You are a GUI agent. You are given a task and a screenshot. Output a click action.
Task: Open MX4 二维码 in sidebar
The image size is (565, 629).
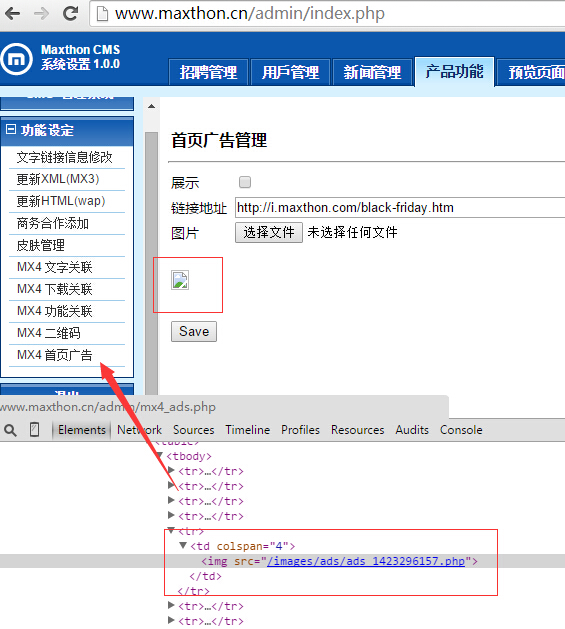coord(49,333)
